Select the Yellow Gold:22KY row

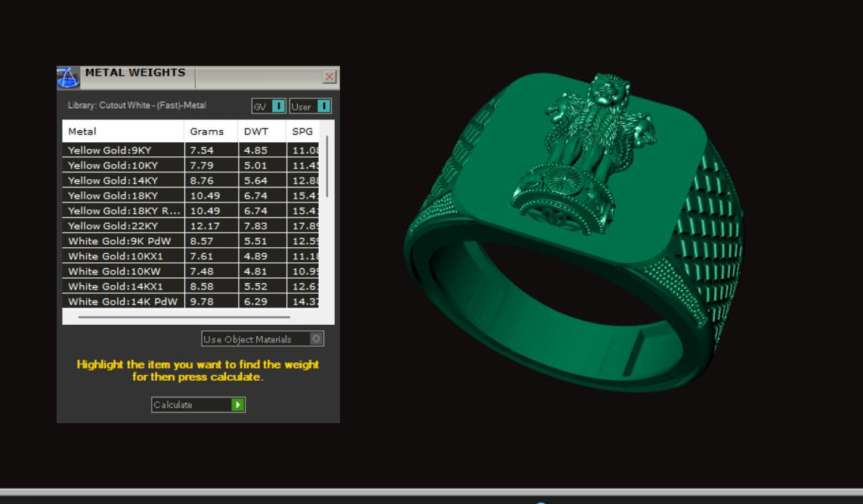pyautogui.click(x=190, y=226)
